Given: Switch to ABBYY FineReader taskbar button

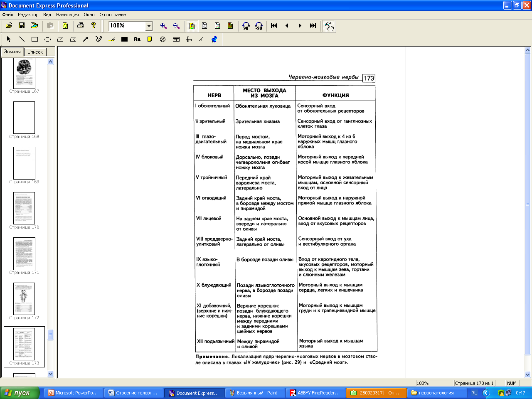Looking at the screenshot, I should (x=316, y=393).
